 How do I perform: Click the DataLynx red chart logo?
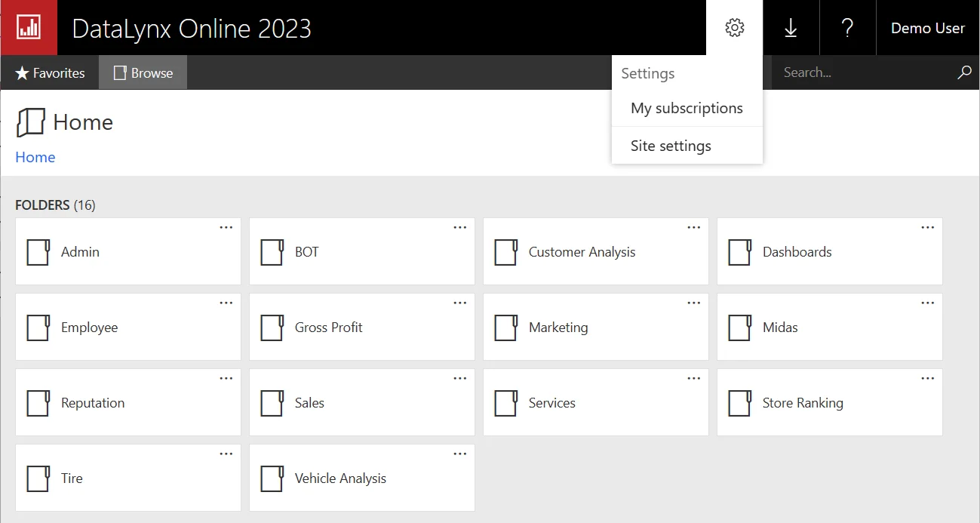(x=29, y=28)
